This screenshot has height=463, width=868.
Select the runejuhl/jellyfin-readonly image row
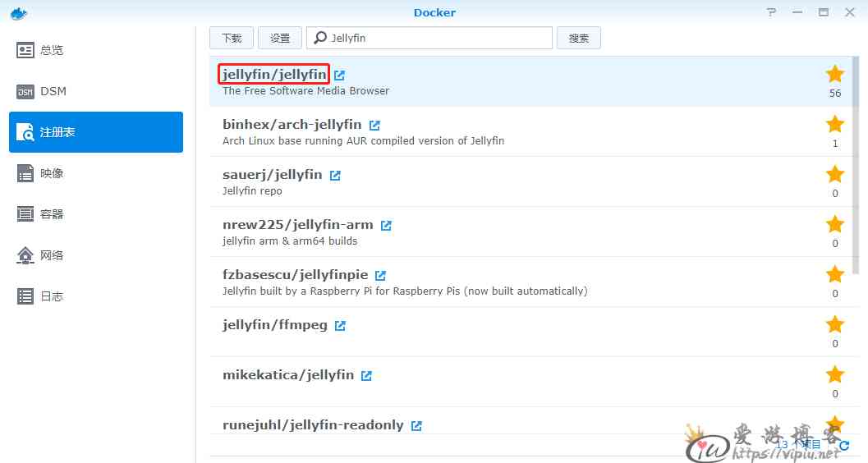[531, 420]
